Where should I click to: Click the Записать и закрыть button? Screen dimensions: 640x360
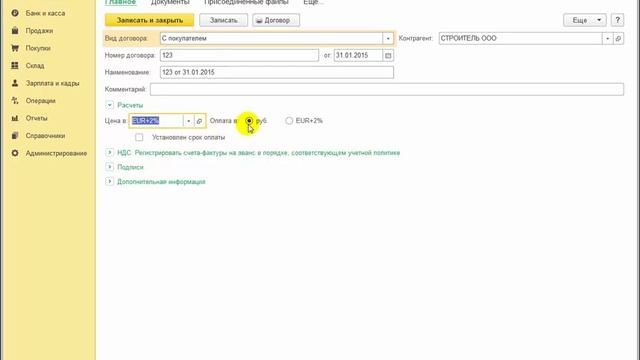tap(149, 20)
